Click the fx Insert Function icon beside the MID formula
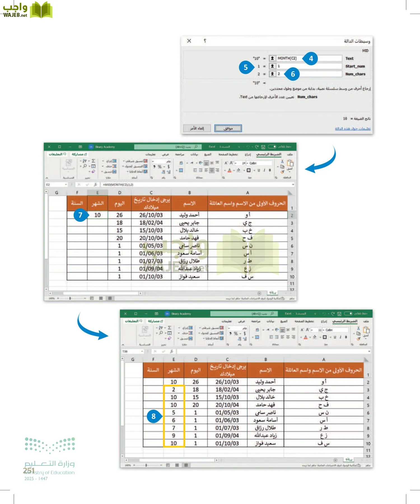This screenshot has height=504, width=420. (x=95, y=185)
